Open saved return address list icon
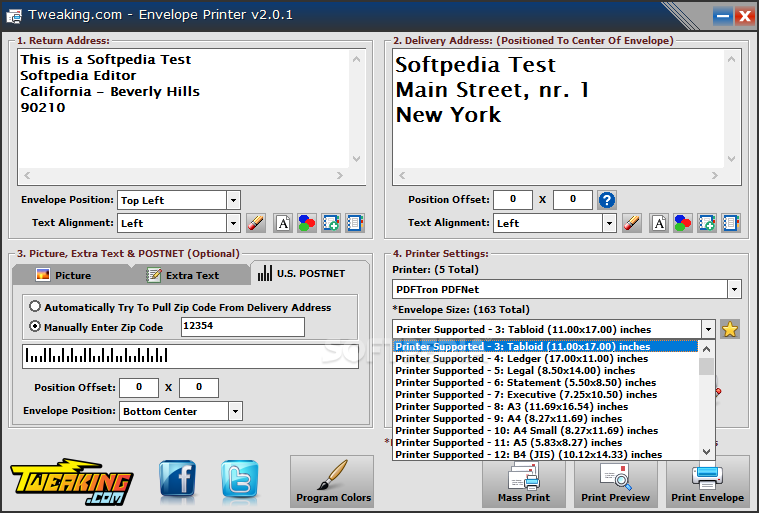Viewport: 759px width, 513px height. 355,223
